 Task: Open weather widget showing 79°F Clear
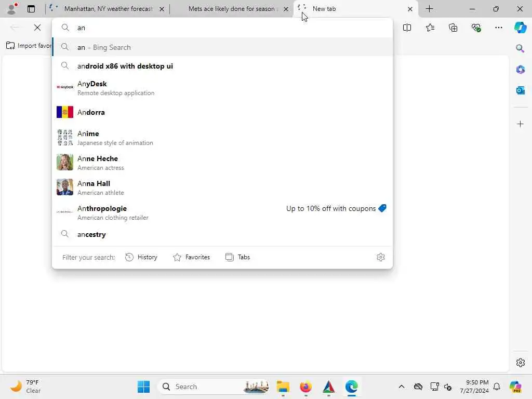[x=25, y=387]
